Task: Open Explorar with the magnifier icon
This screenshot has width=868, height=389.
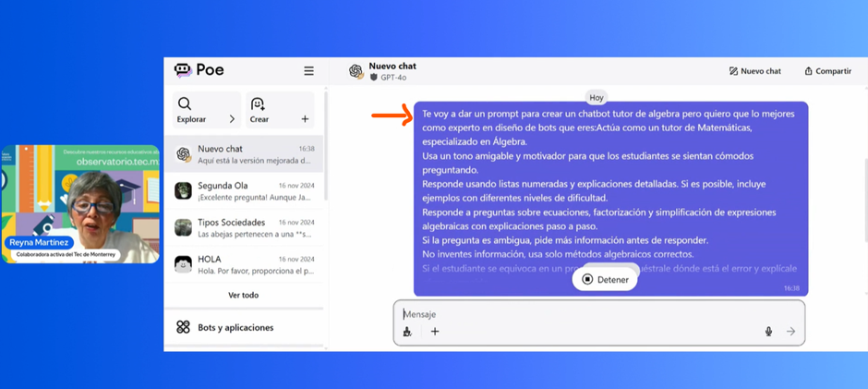Action: (186, 104)
